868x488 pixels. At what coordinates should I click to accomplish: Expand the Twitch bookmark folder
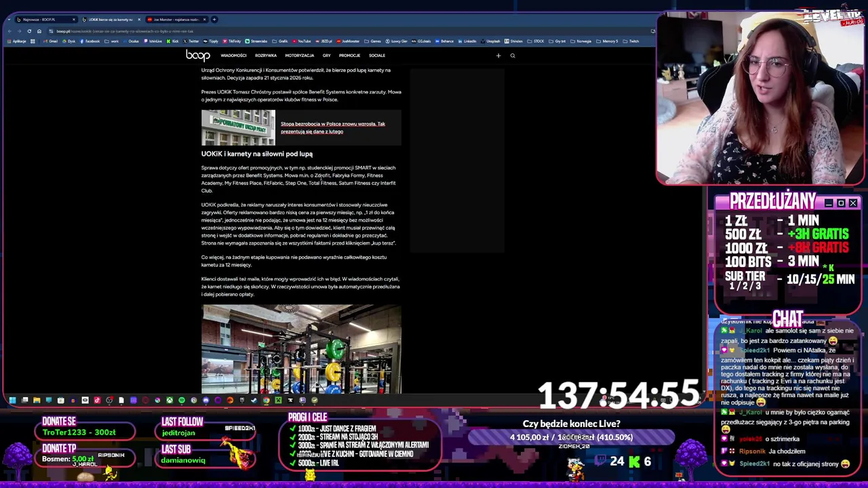coord(632,41)
